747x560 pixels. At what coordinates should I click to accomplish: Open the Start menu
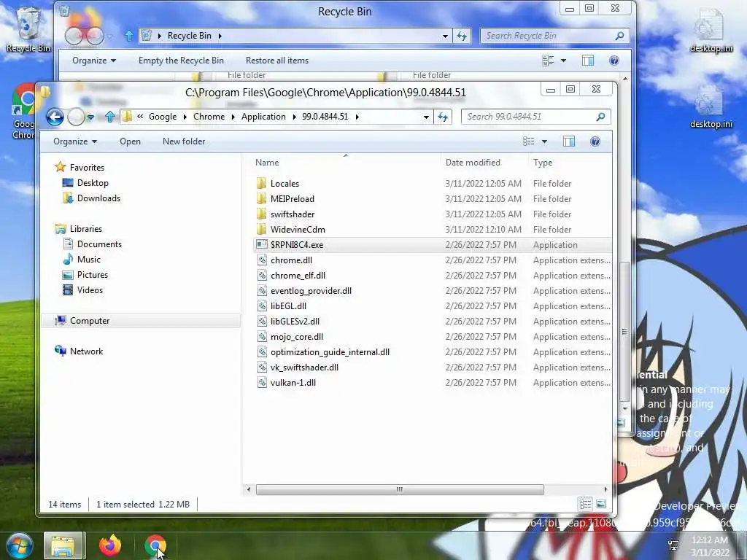click(20, 546)
